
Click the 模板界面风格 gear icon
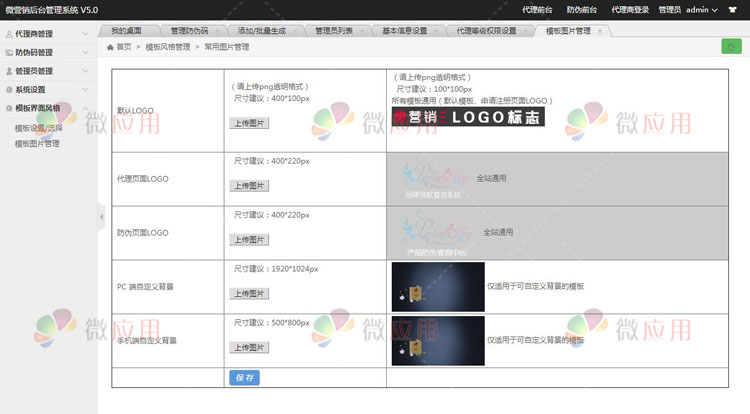point(9,109)
